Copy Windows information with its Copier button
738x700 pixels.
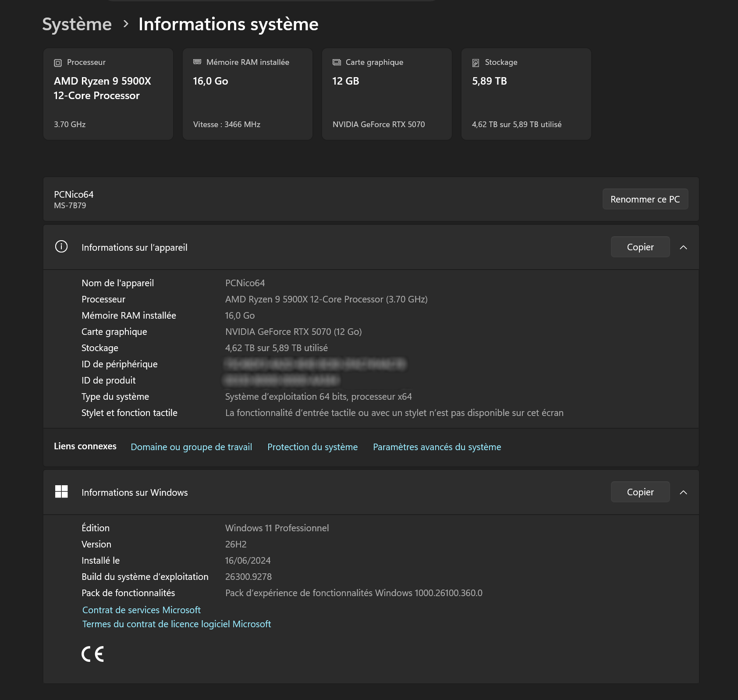point(640,492)
